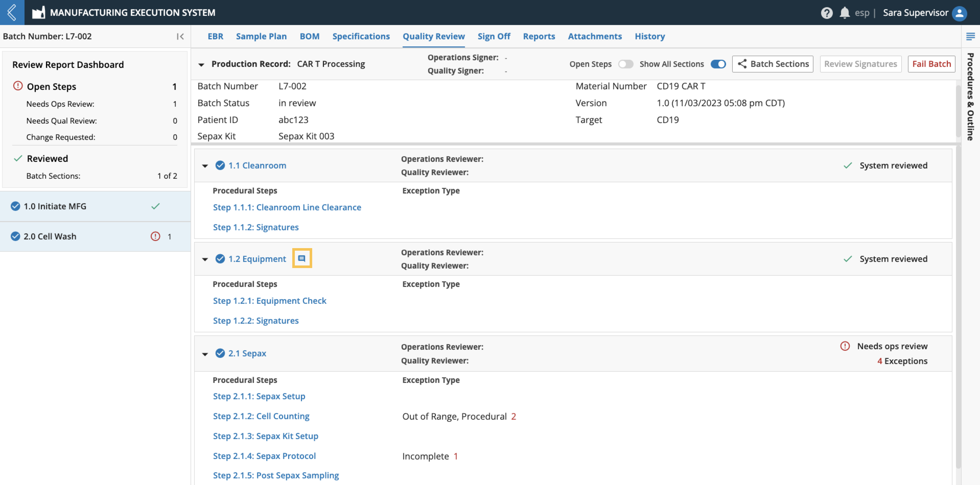
Task: Open the Procedures & Outline panel icon
Action: [x=970, y=37]
